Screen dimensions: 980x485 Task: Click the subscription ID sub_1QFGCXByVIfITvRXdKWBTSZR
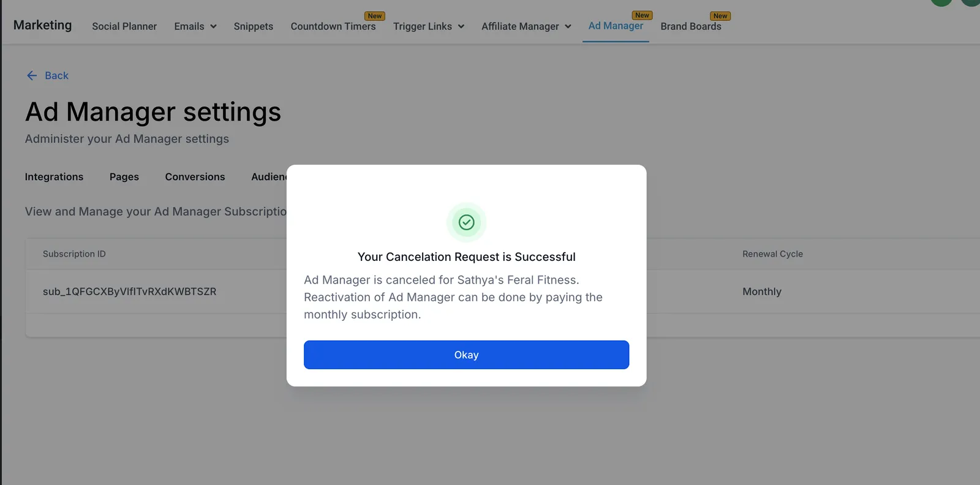[x=129, y=291]
